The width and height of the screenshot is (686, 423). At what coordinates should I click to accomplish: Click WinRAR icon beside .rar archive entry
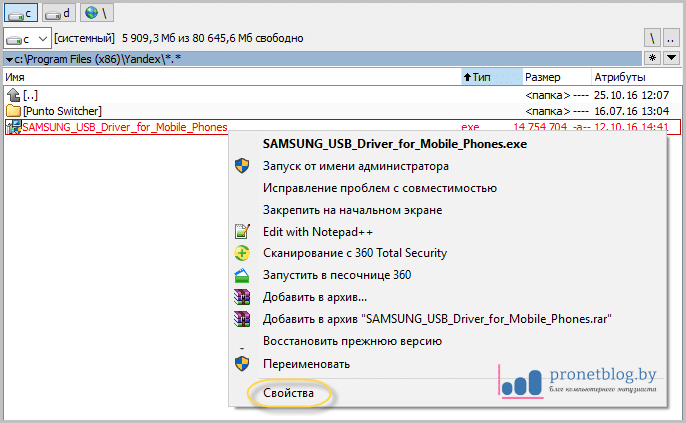[242, 319]
